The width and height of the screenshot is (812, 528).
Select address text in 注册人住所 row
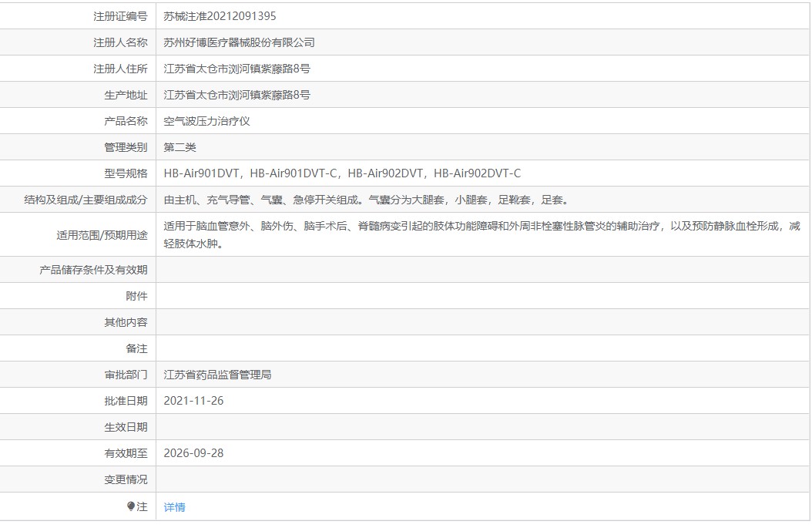click(237, 69)
